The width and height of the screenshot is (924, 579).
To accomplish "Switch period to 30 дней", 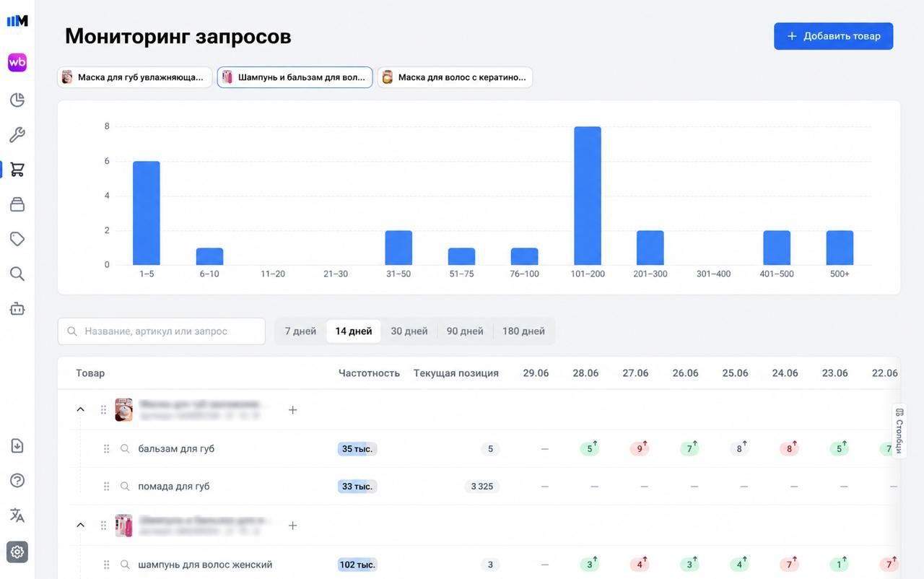I will (x=409, y=331).
